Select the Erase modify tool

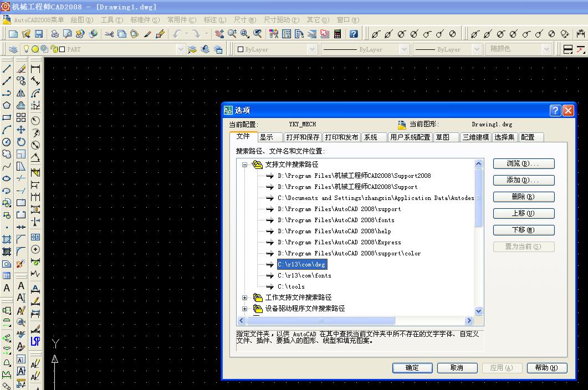pos(21,69)
